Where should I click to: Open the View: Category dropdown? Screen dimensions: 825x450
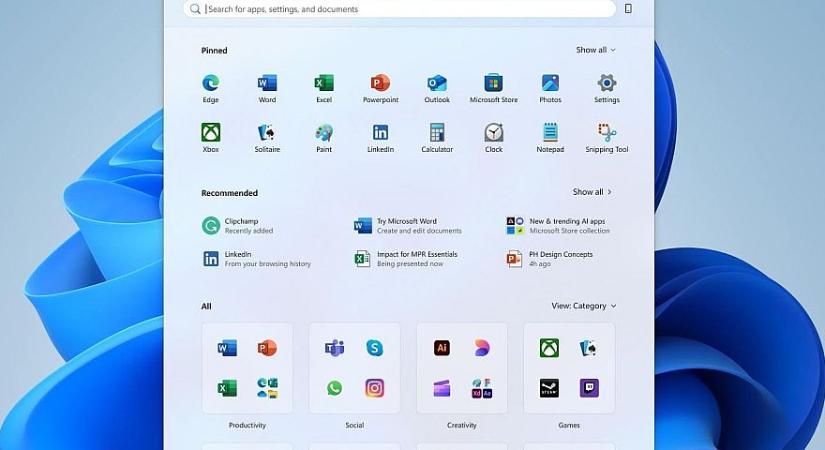pos(583,306)
